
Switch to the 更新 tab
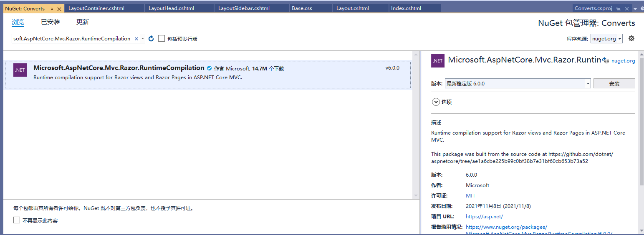click(x=83, y=22)
